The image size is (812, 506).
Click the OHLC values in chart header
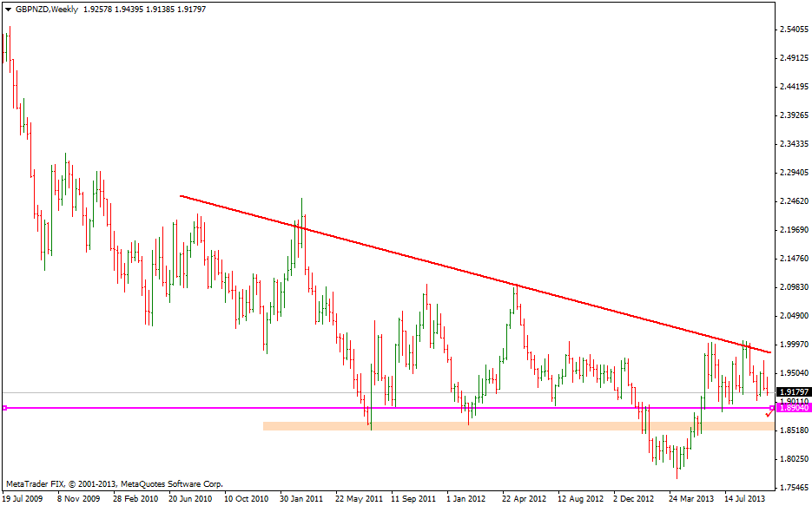click(144, 7)
